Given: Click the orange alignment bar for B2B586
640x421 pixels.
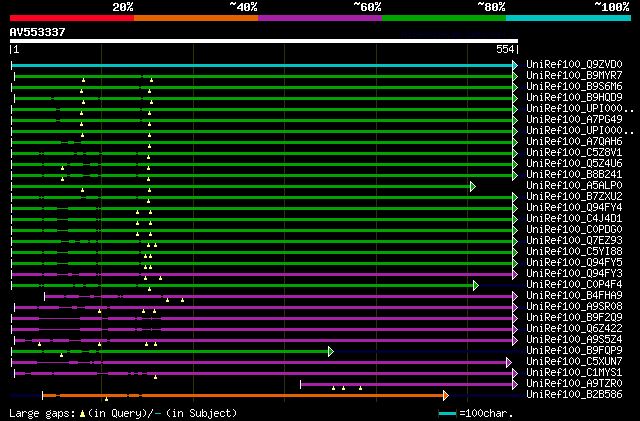Looking at the screenshot, I should coord(243,395).
